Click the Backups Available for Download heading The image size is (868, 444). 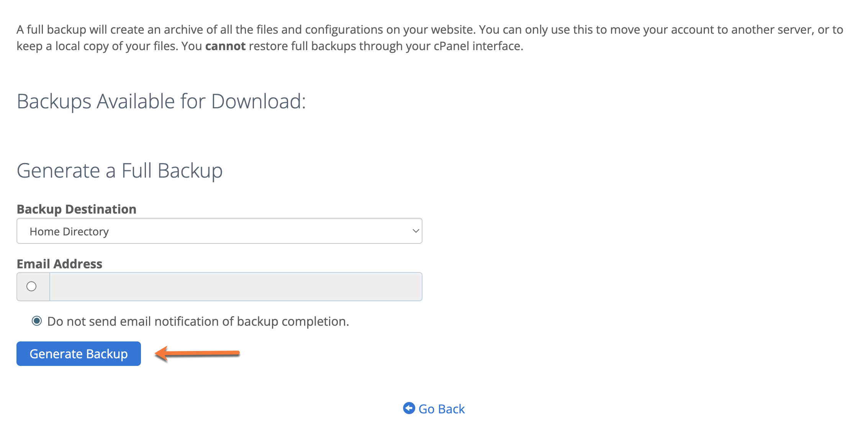[x=161, y=101]
